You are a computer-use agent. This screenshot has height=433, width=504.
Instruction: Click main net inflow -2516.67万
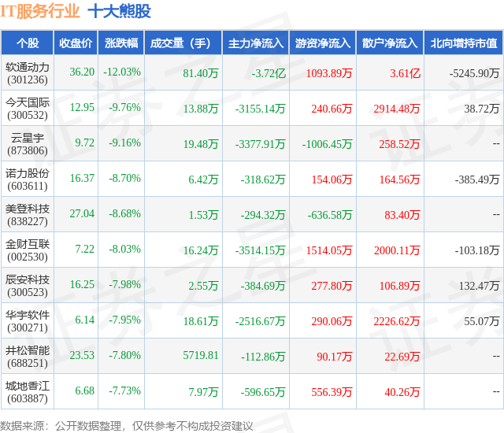[260, 321]
